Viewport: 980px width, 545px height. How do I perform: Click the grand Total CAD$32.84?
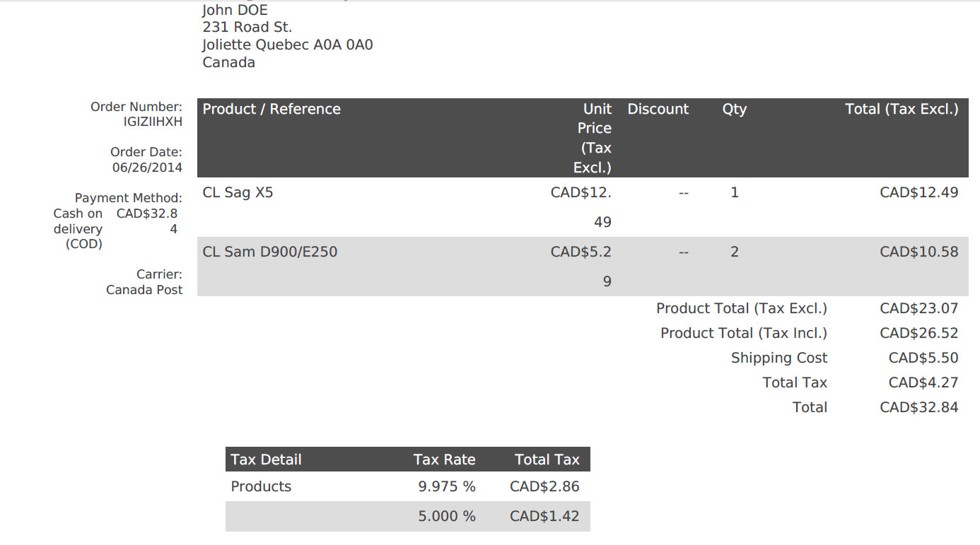(919, 407)
